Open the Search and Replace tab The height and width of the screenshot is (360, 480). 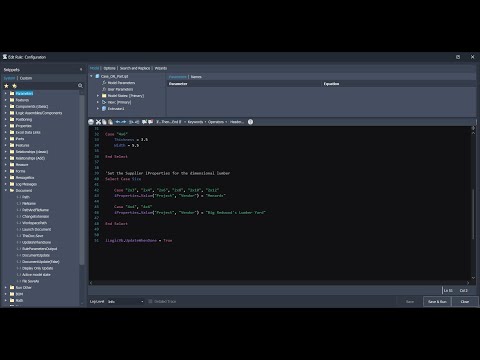point(135,68)
